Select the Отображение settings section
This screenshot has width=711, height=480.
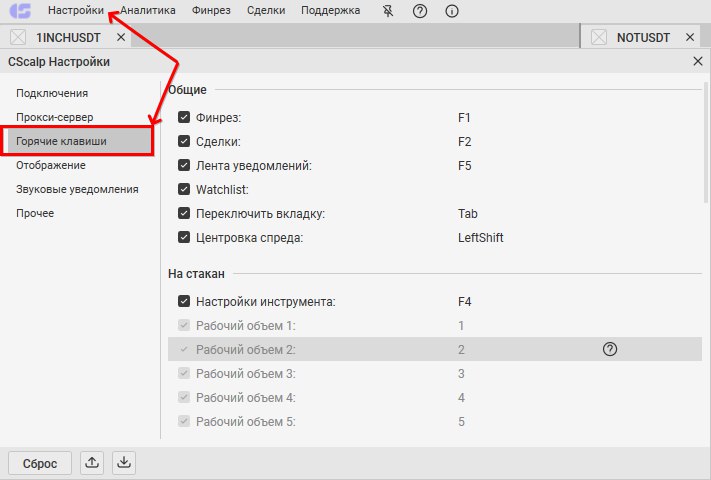tap(51, 165)
